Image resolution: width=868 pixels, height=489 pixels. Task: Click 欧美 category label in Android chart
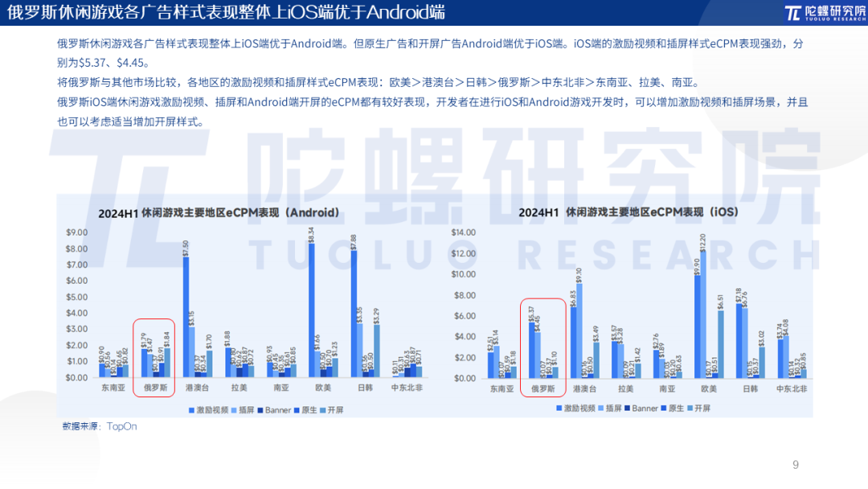[x=323, y=388]
